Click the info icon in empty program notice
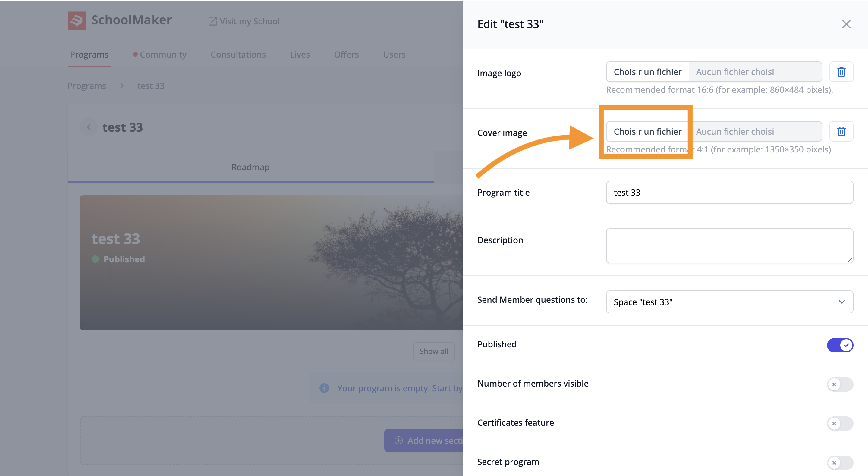This screenshot has width=868, height=476. click(x=324, y=388)
